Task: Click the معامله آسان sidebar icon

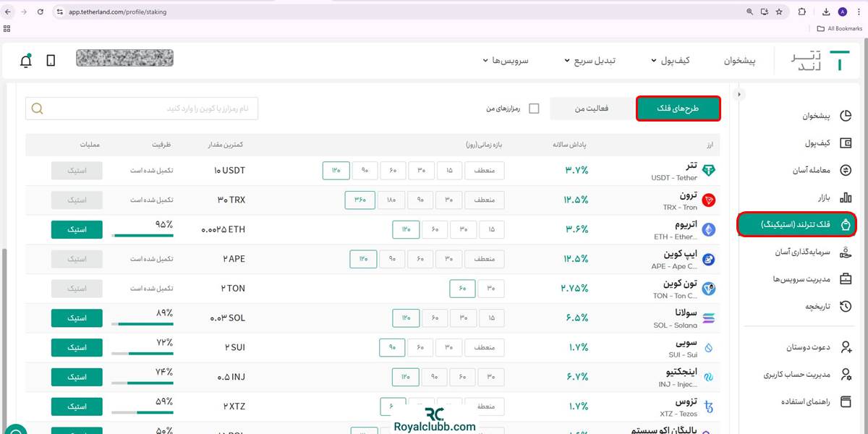Action: (x=846, y=171)
